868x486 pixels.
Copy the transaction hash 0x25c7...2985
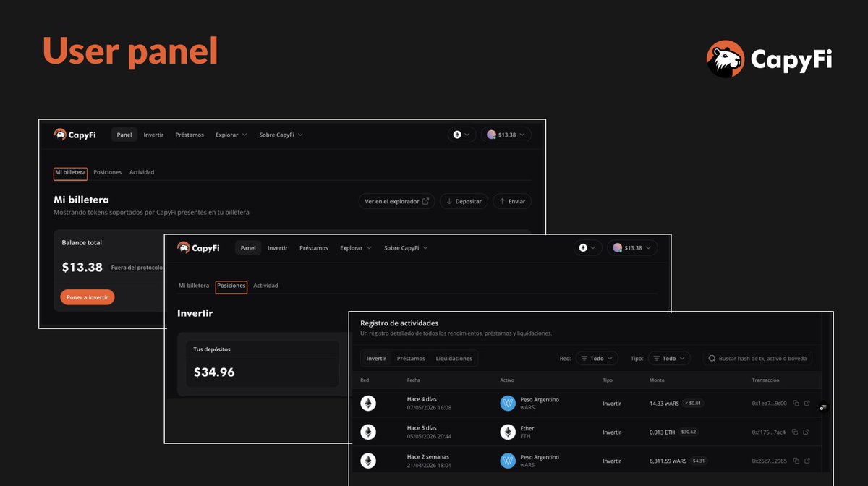point(795,461)
